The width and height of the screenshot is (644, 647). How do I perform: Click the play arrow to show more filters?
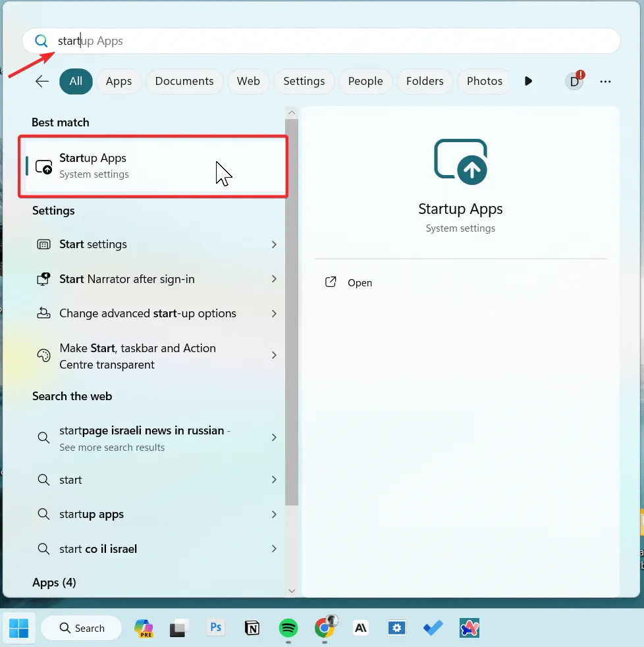click(x=528, y=82)
